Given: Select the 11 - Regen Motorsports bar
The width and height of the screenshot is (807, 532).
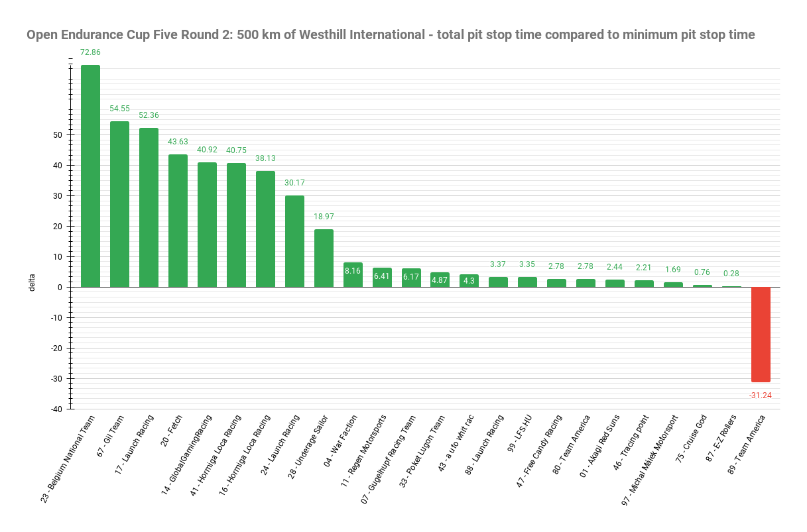Looking at the screenshot, I should (382, 278).
